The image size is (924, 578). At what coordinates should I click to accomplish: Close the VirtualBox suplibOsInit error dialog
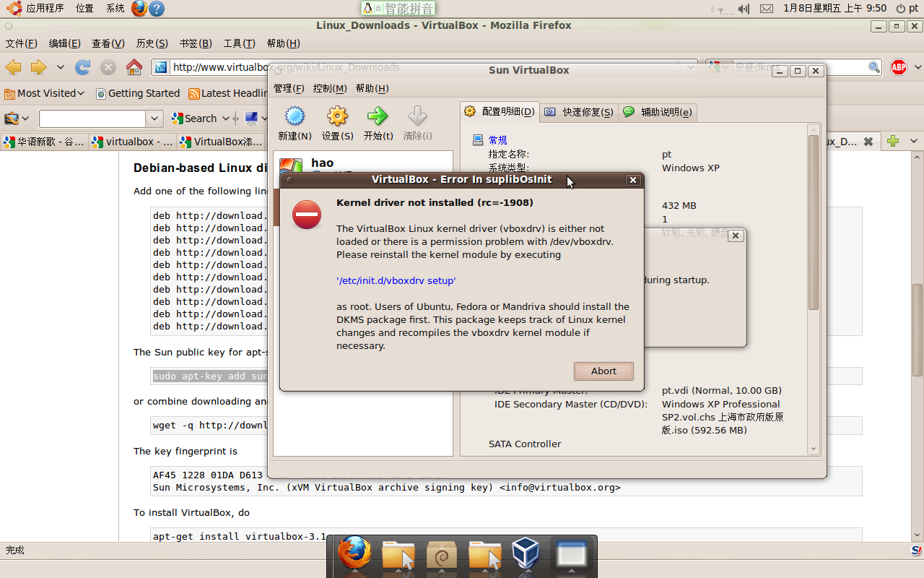(633, 180)
